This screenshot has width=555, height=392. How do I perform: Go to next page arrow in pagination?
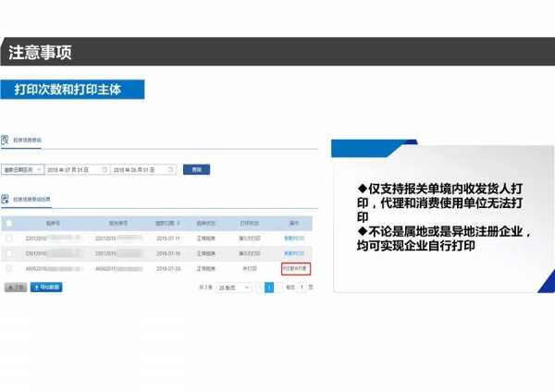(278, 288)
